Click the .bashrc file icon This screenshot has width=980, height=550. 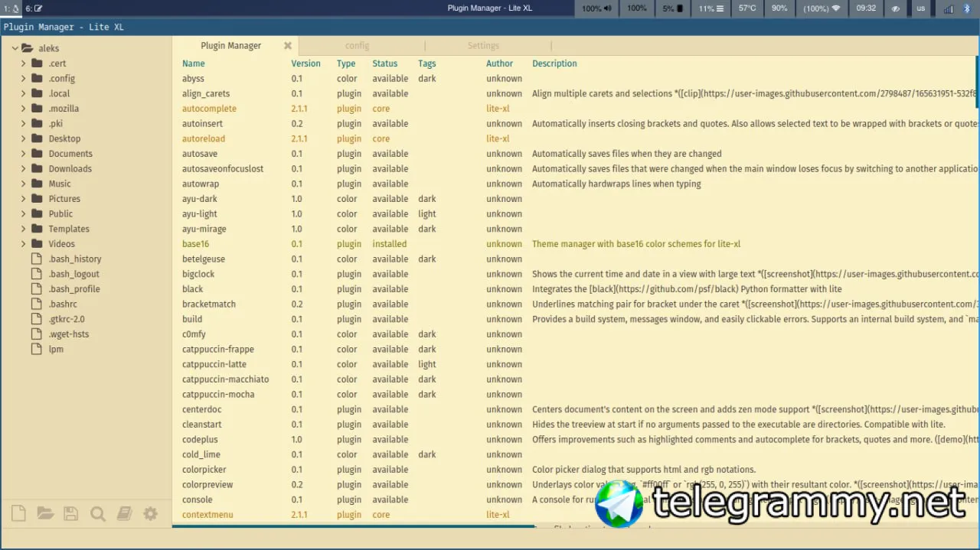point(37,304)
